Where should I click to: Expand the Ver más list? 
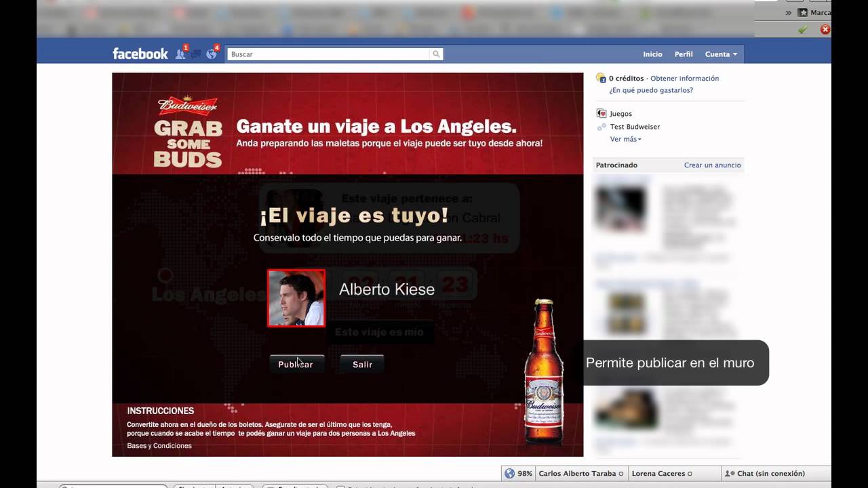[x=625, y=139]
